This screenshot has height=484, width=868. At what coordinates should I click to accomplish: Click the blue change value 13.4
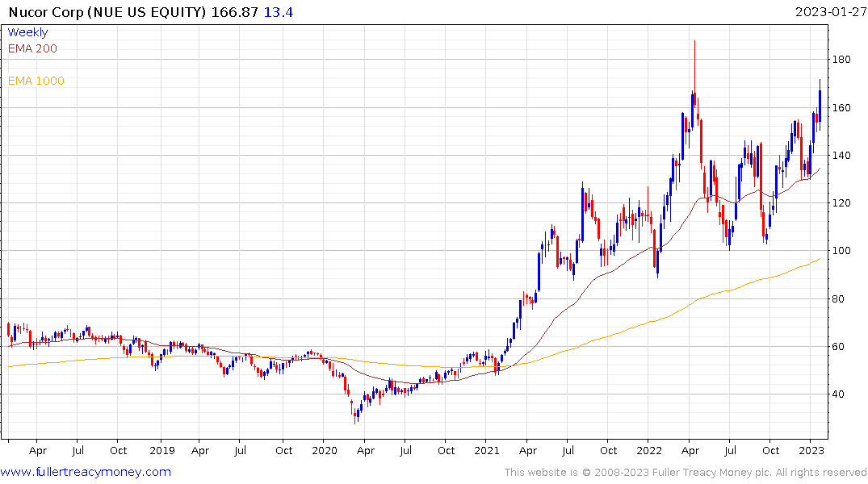[x=279, y=11]
